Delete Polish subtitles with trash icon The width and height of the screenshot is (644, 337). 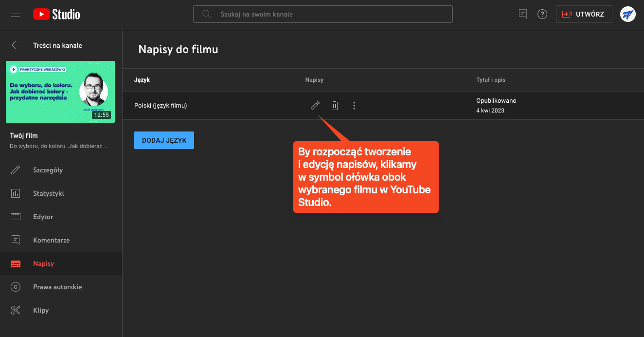pyautogui.click(x=335, y=106)
